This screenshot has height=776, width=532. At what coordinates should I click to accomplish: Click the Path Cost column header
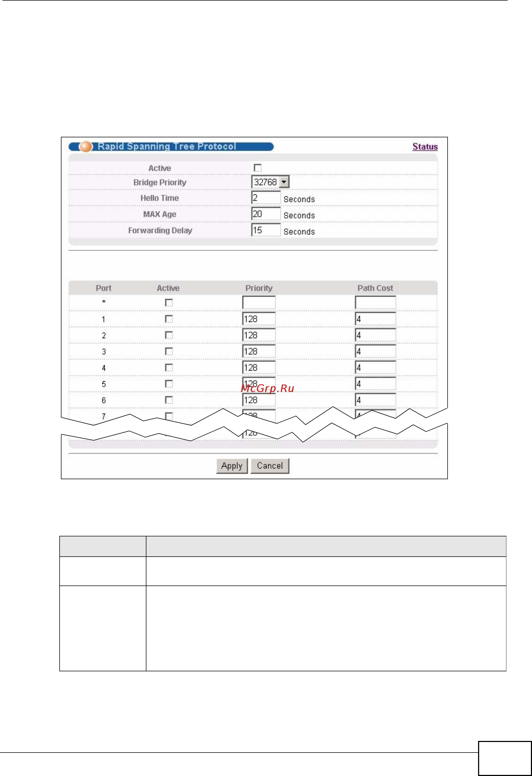375,288
